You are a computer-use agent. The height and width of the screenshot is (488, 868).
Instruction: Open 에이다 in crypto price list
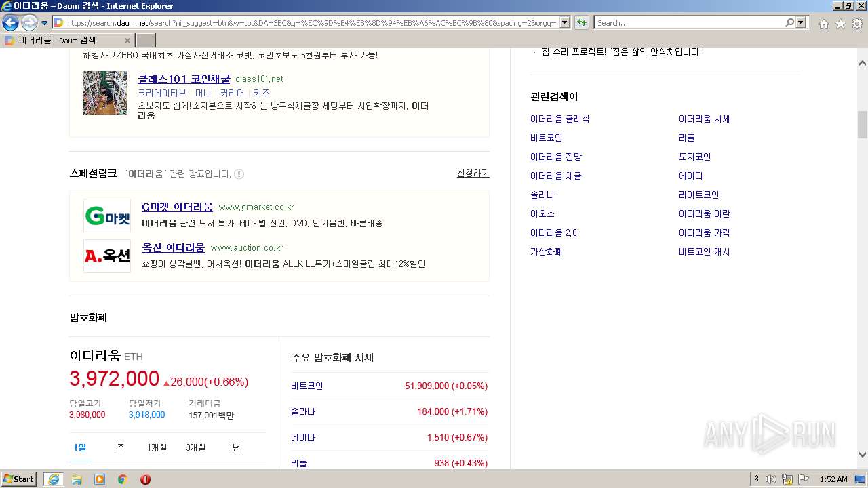(x=303, y=437)
